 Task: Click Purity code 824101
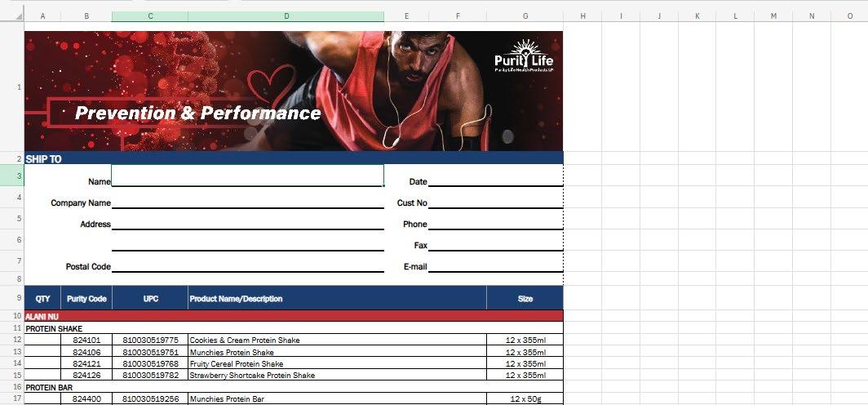coord(86,340)
